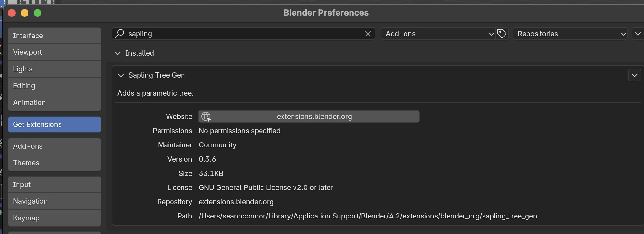Click the magnifier search icon
The image size is (644, 234).
tap(119, 33)
